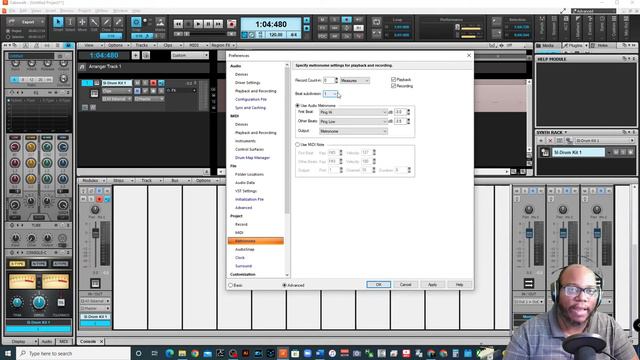The height and width of the screenshot is (360, 640).
Task: Switch Preferences to Basic mode
Action: (x=231, y=285)
